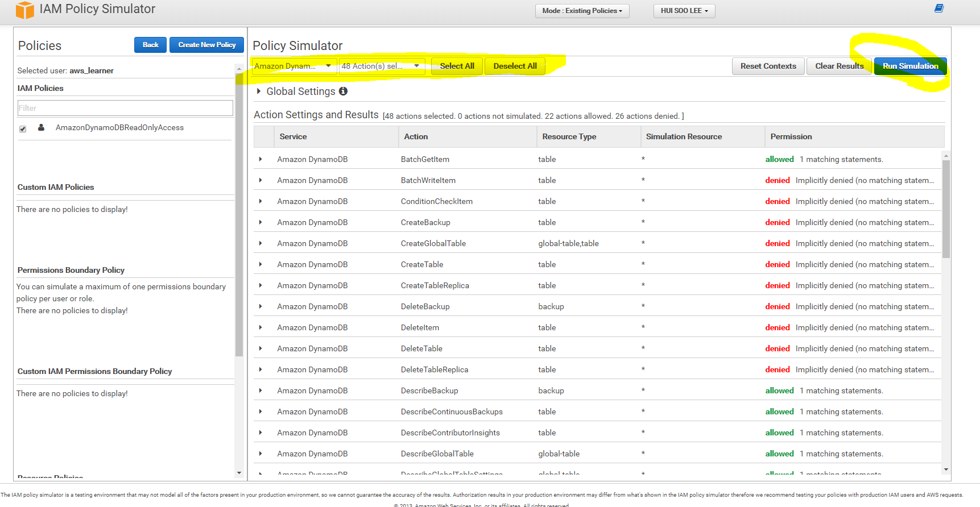Image resolution: width=980 pixels, height=507 pixels.
Task: Expand the DescribeGlobalTable result row
Action: pos(260,454)
